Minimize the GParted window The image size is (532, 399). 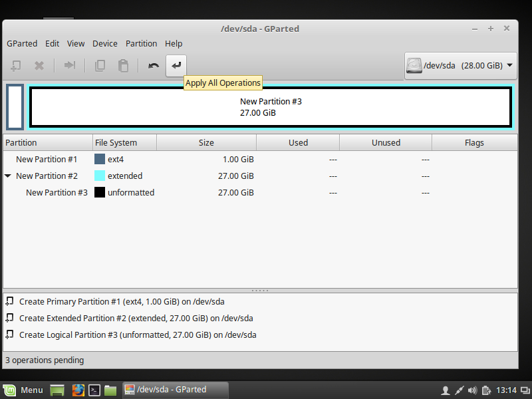coord(475,29)
